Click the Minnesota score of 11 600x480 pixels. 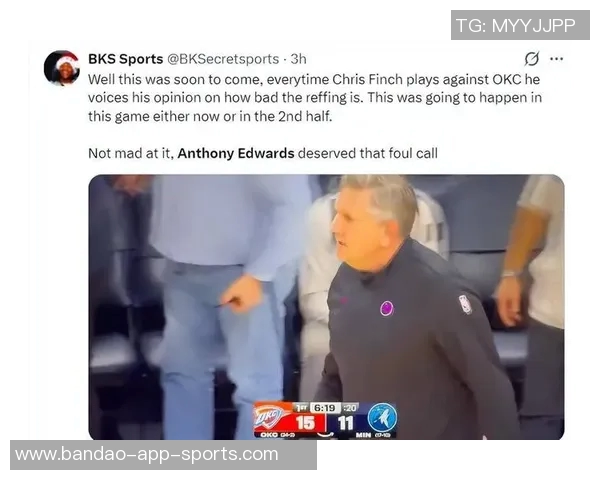coord(346,423)
